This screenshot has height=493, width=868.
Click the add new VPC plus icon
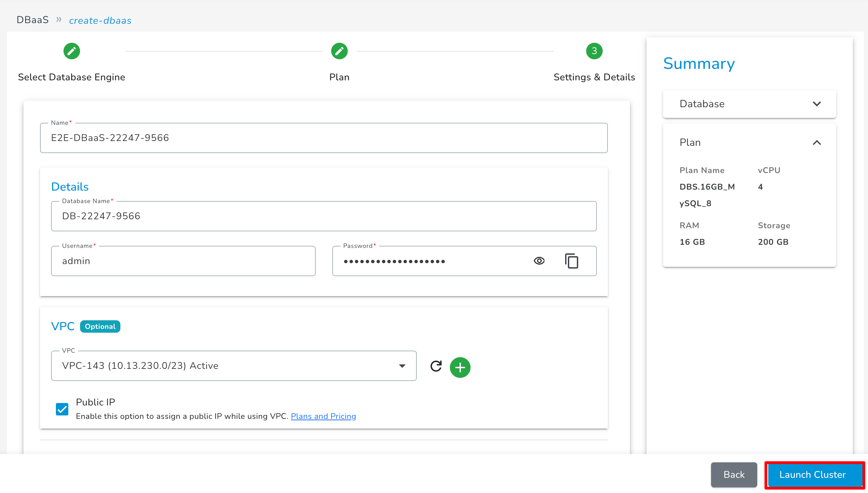point(461,366)
